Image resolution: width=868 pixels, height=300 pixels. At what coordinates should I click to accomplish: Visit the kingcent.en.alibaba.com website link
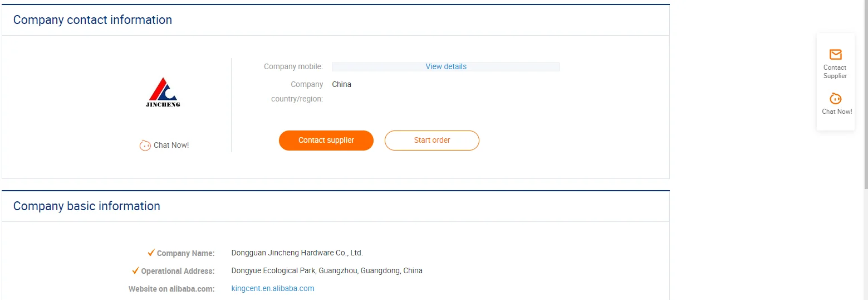[273, 288]
